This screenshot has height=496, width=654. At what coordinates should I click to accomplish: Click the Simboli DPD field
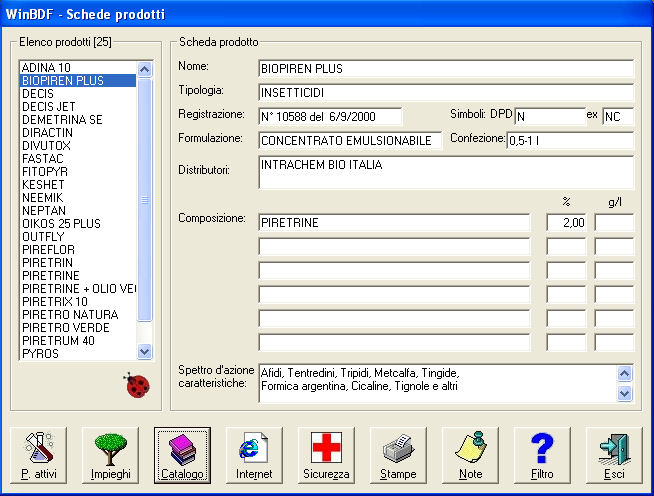[x=550, y=116]
